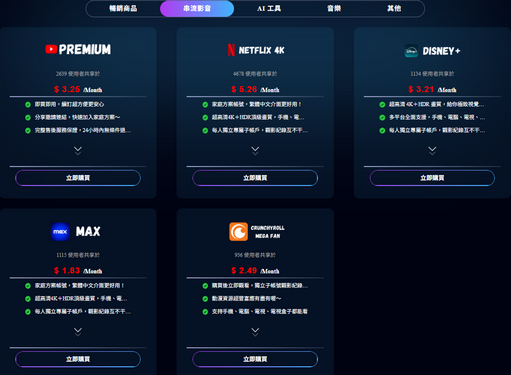Click Disney+ 多平台全面支援 feature line
Screen dimensions: 511x375
(437, 117)
